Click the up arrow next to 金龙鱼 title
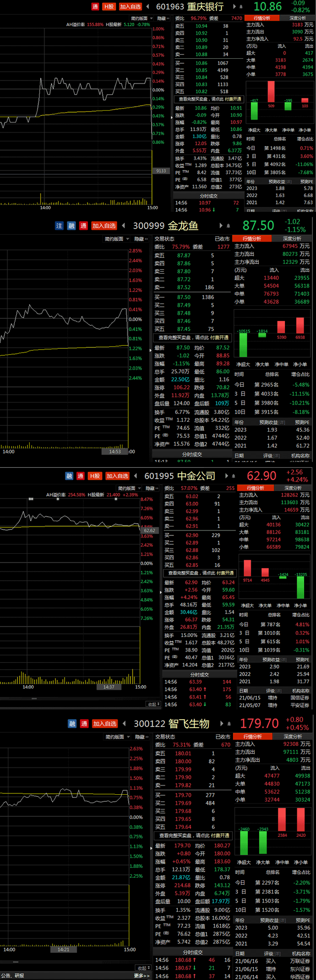Image resolution: width=316 pixels, height=980 pixels. 229,226
